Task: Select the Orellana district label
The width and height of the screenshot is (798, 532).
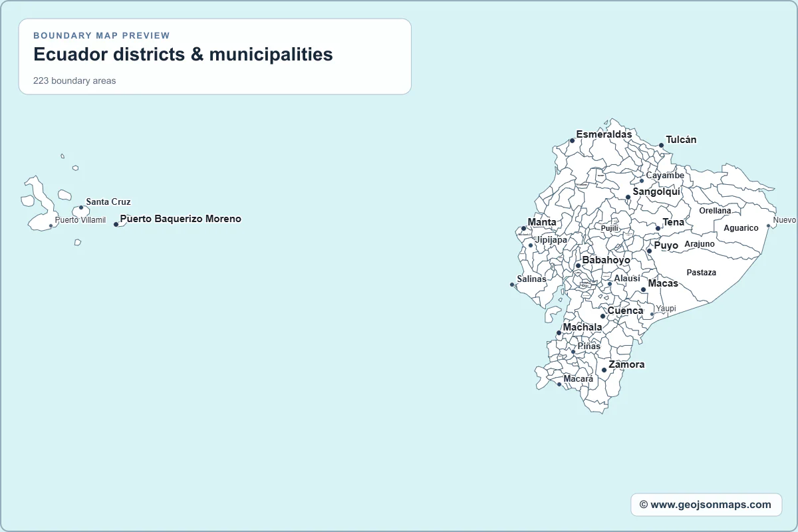Action: pyautogui.click(x=715, y=211)
